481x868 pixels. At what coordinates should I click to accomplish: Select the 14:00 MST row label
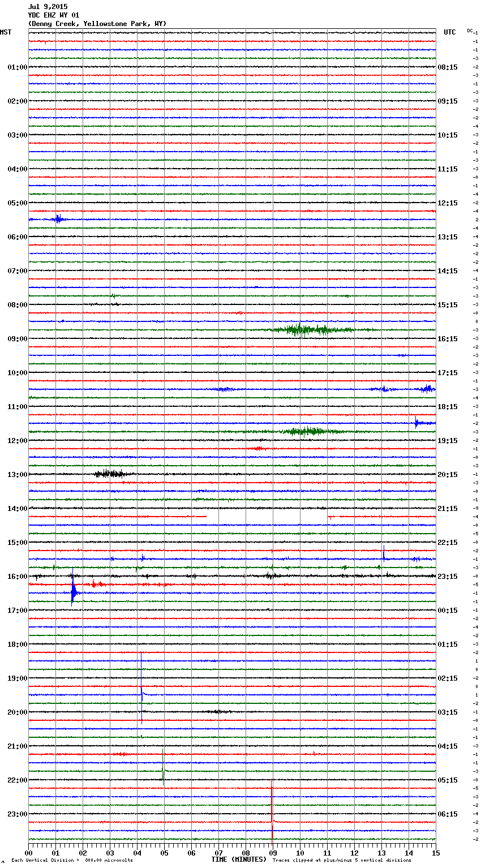[18, 509]
